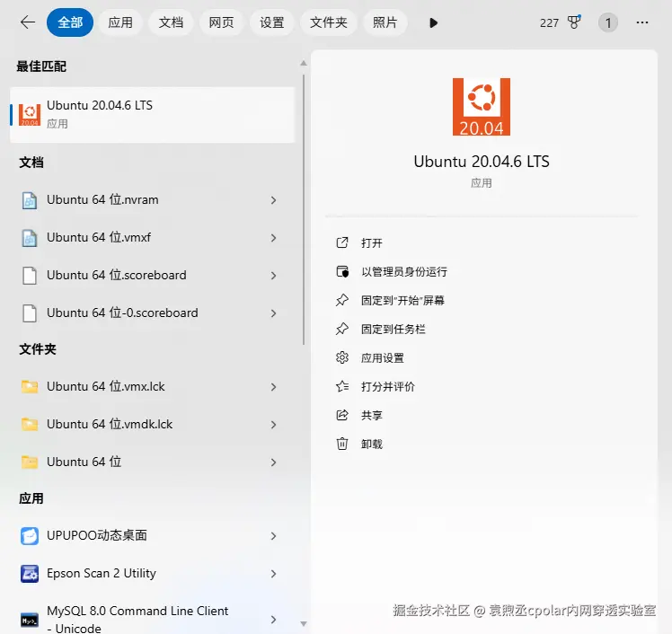
Task: Click the Ubuntu 64 位.nvram file icon
Action: [30, 200]
